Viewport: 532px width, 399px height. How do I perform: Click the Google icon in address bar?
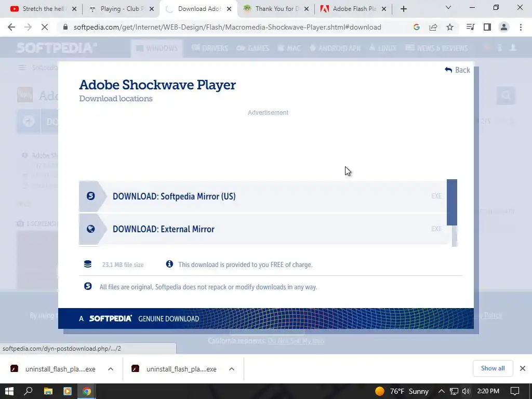pos(416,27)
